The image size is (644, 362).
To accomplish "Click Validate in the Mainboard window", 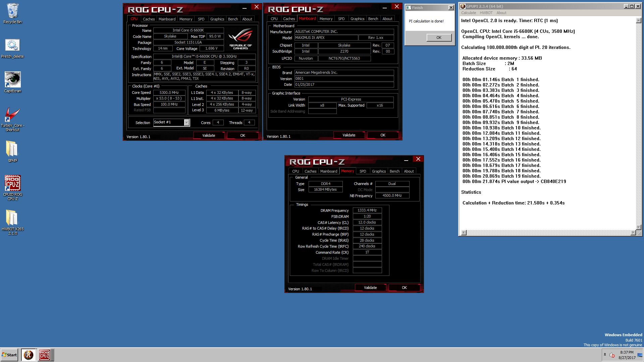I will pyautogui.click(x=349, y=135).
